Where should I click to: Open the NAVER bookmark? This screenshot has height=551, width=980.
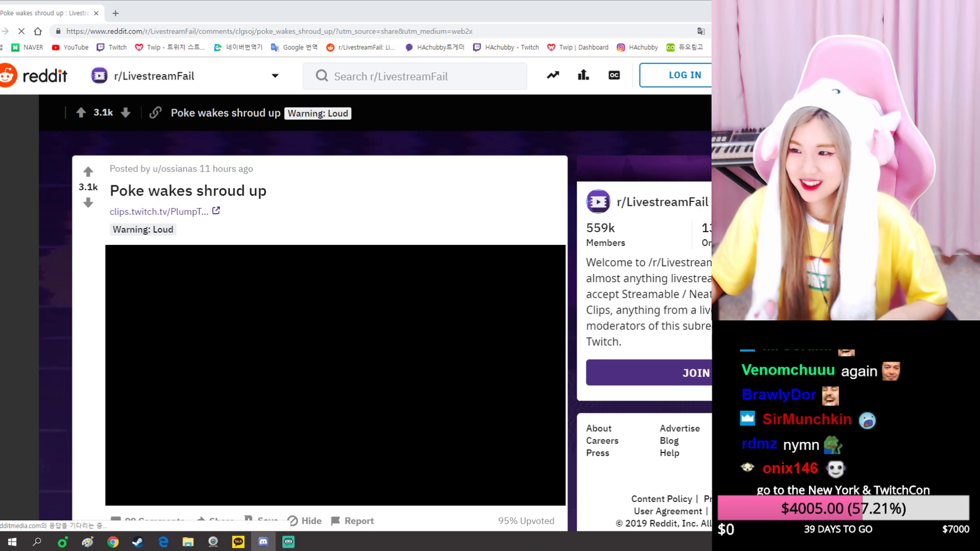[x=28, y=47]
